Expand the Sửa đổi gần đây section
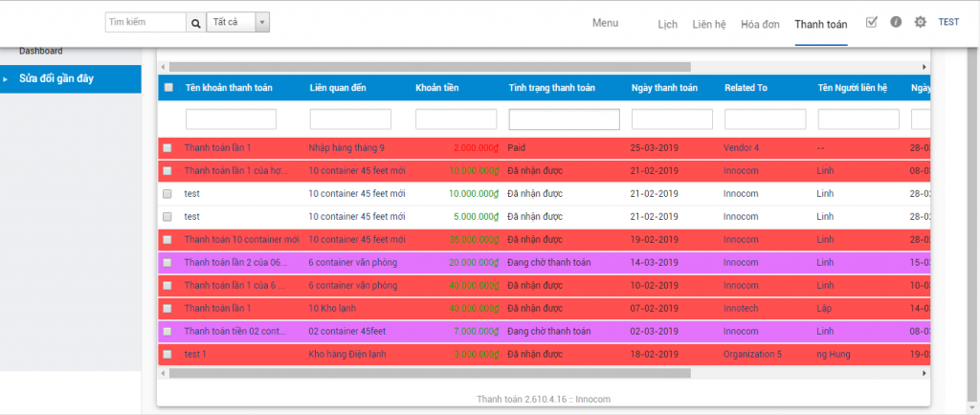The image size is (980, 415). point(71,78)
